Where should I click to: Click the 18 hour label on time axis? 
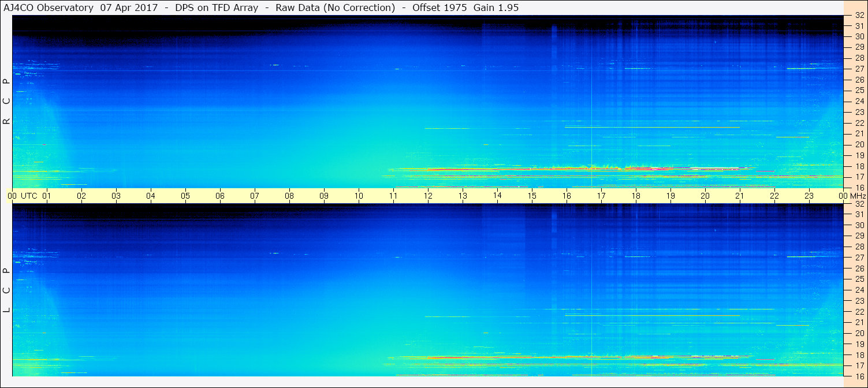click(x=636, y=196)
